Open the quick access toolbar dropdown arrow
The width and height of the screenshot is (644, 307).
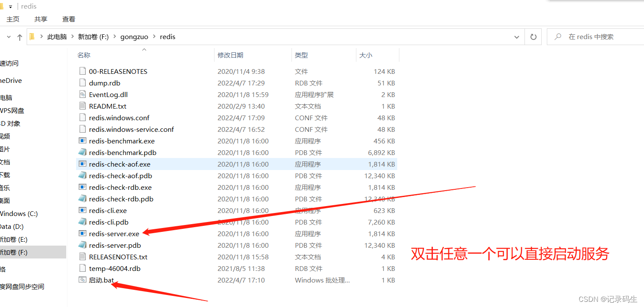pos(10,6)
